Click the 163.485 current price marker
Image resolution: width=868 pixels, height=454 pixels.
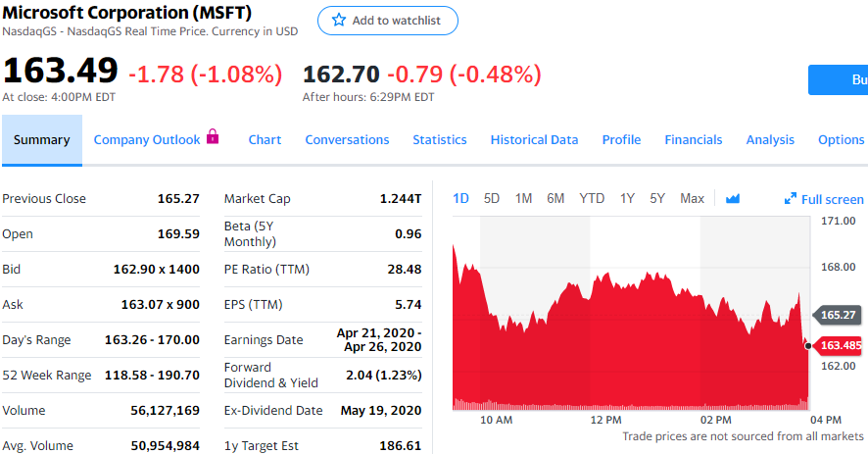[840, 345]
